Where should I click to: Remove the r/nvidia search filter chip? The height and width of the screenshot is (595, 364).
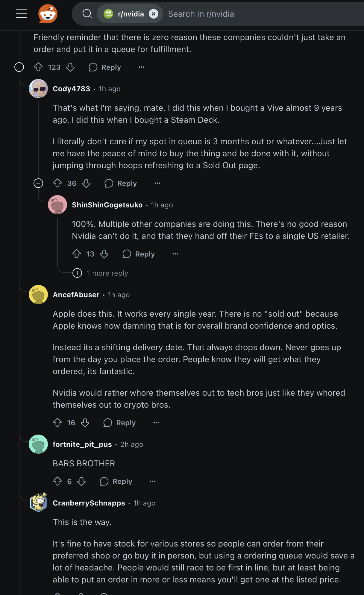click(154, 14)
